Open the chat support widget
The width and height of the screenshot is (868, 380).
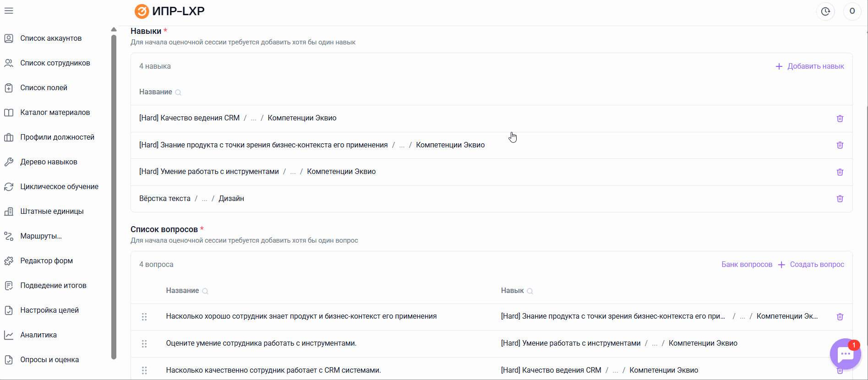[845, 354]
